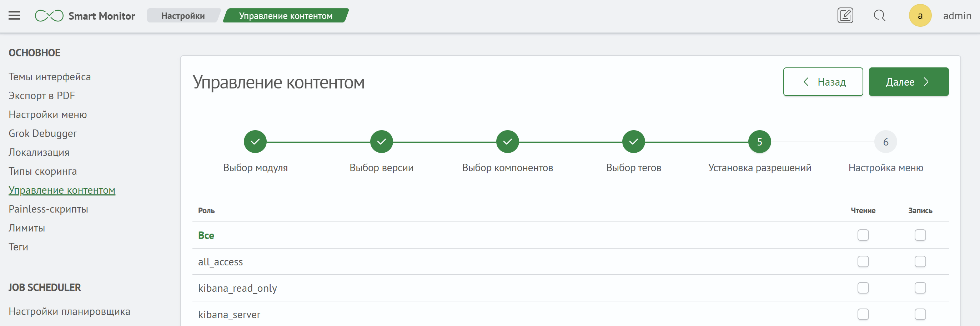Open Темы интерфейса in sidebar
This screenshot has width=980, height=326.
point(50,77)
